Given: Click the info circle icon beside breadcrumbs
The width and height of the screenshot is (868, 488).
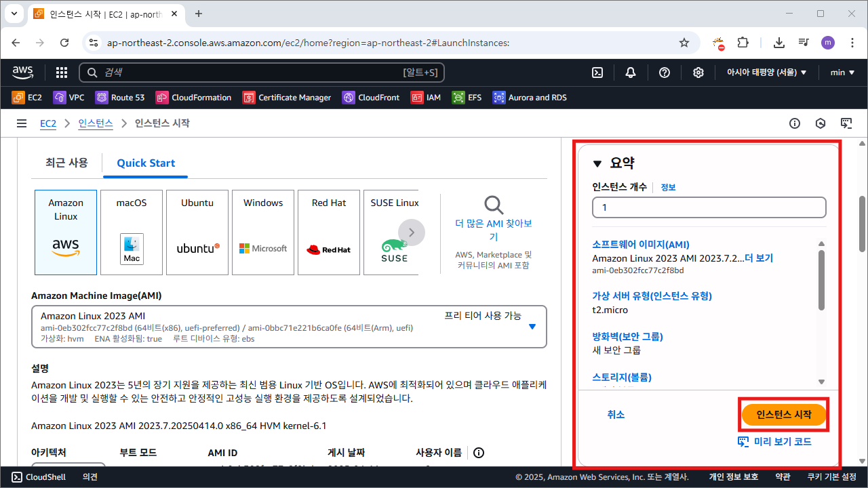Looking at the screenshot, I should coord(795,123).
